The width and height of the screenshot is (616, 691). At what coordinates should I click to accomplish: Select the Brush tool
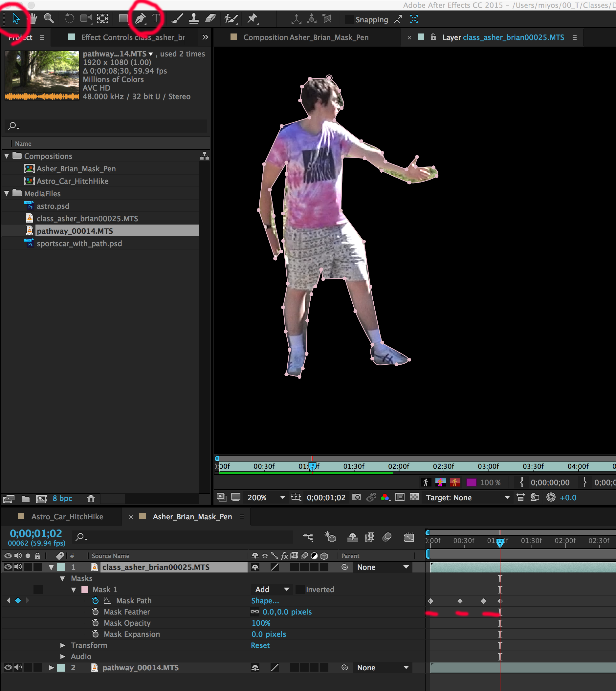[x=177, y=19]
